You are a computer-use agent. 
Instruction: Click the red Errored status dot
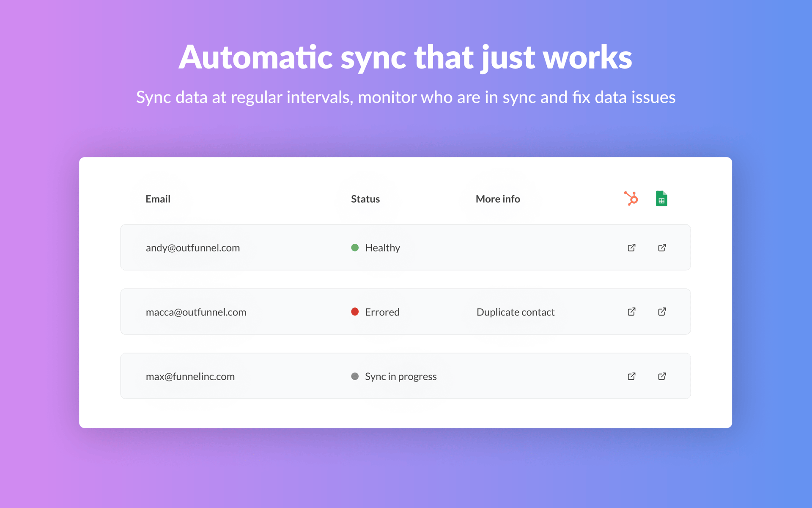[x=355, y=312]
